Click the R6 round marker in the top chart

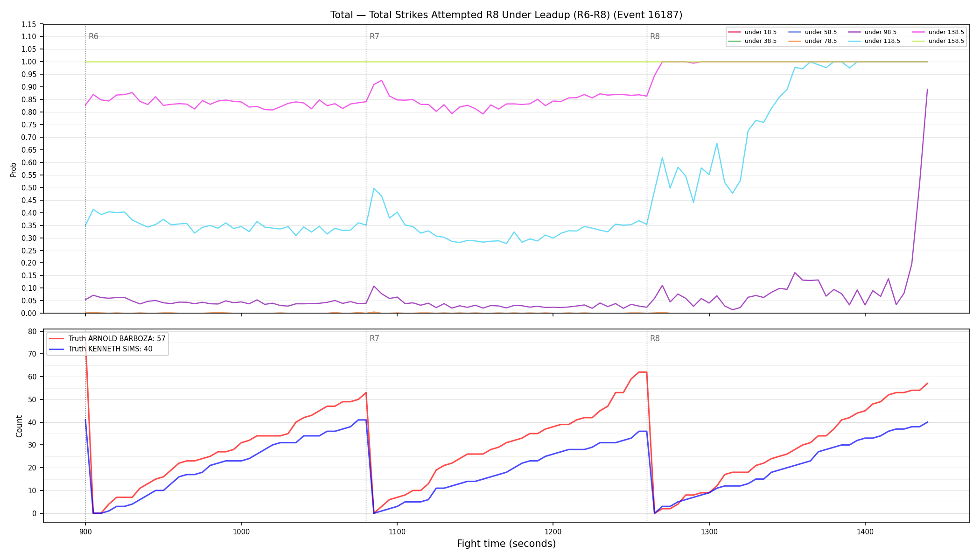[93, 37]
